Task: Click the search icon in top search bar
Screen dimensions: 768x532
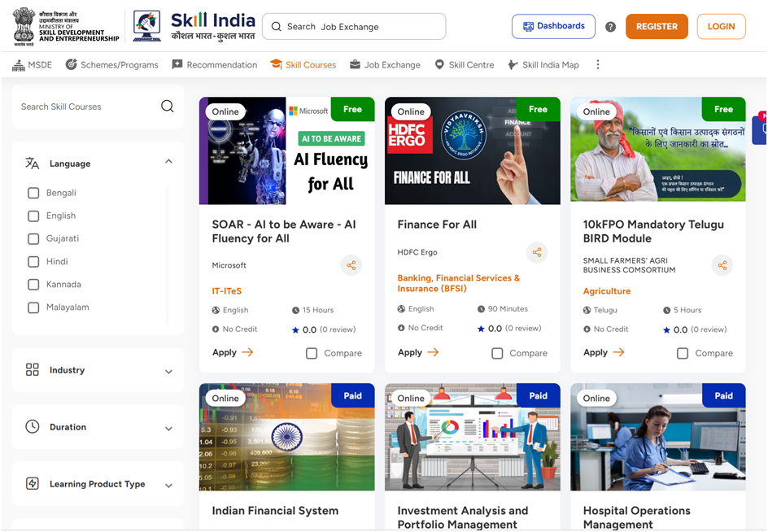Action: point(277,27)
